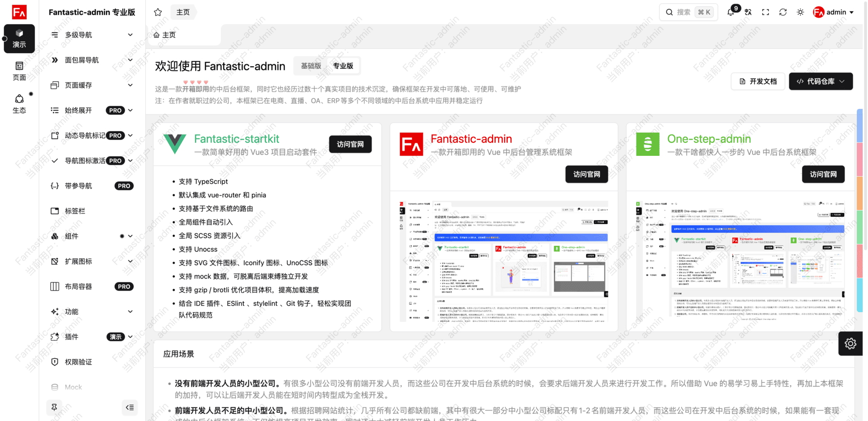This screenshot has height=421, width=868.
Task: Select 生态 in the main navigation
Action: click(19, 104)
